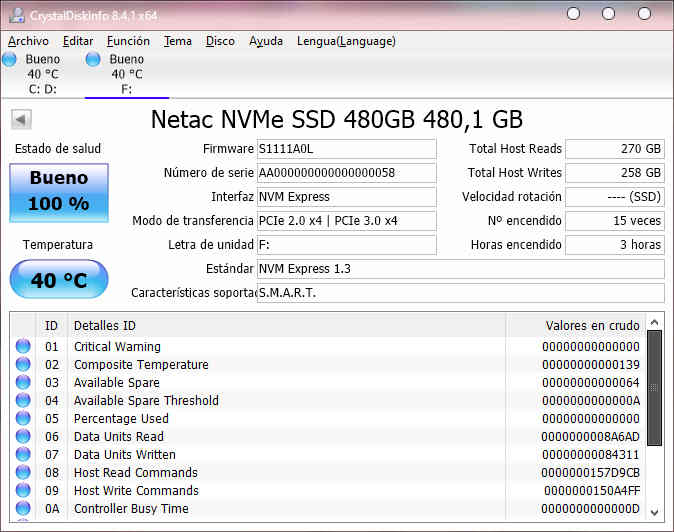The width and height of the screenshot is (674, 532).
Task: Click the Estándar field NVM Express 1.3
Action: pyautogui.click(x=461, y=269)
